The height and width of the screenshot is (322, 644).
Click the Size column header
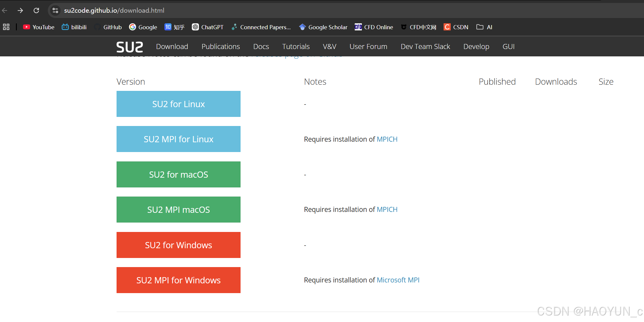(606, 82)
